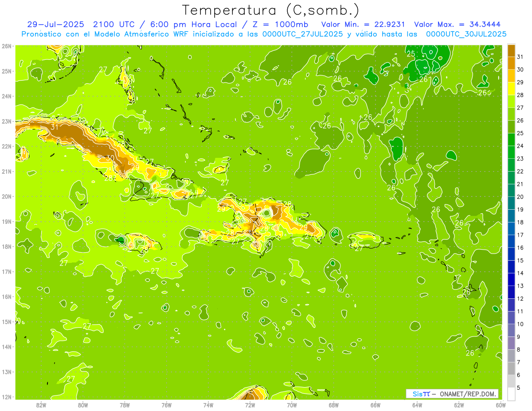Click the brown top swatch above 31

(511, 51)
